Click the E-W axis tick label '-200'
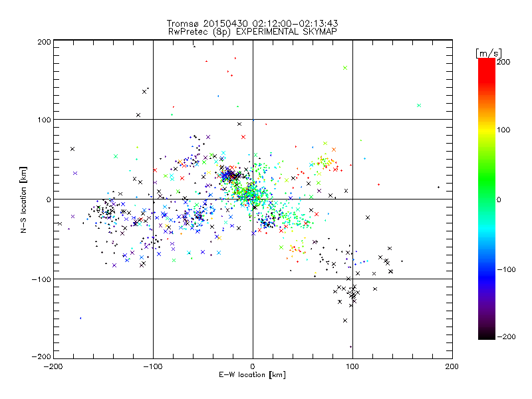The height and width of the screenshot is (399, 532). tap(53, 366)
